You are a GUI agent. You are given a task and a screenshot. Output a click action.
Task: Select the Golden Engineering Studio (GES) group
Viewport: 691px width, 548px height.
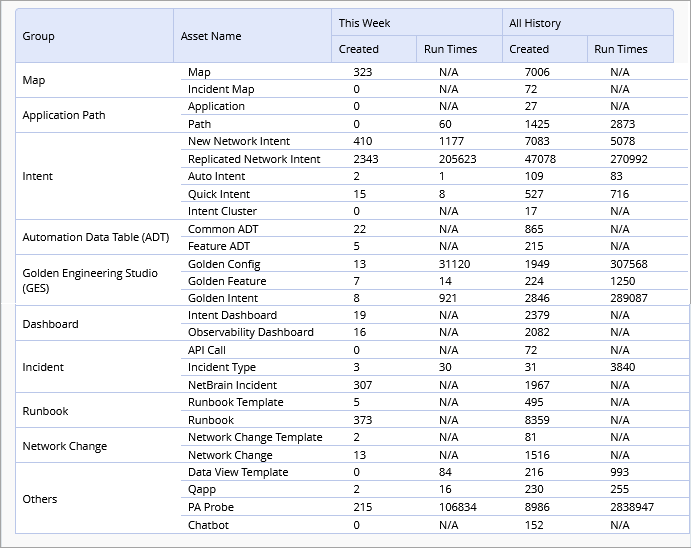coord(90,280)
